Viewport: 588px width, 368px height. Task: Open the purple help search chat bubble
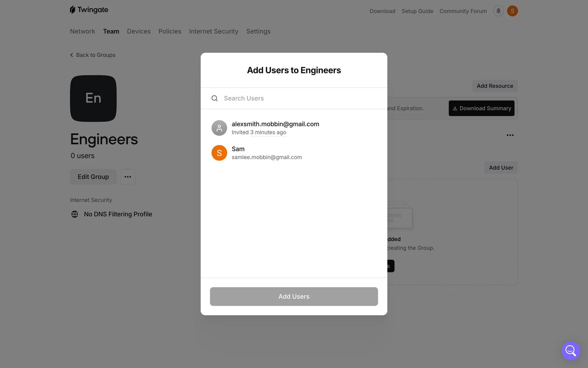point(571,351)
